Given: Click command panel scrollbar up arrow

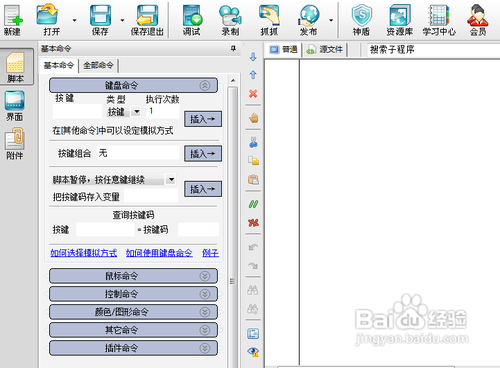Looking at the screenshot, I should tap(233, 80).
